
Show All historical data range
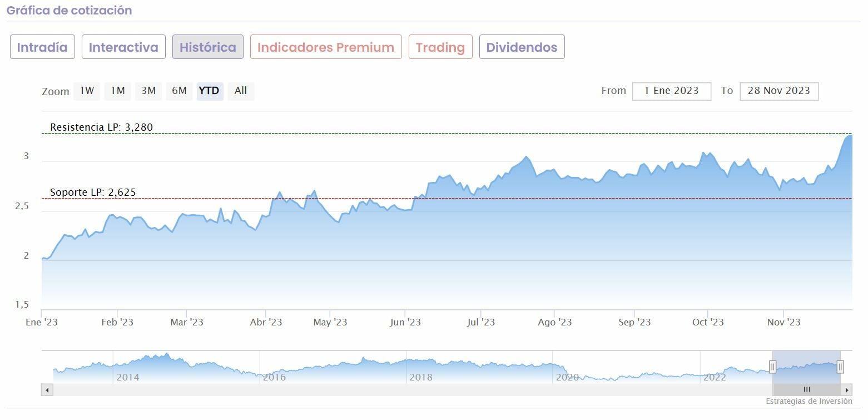point(241,91)
